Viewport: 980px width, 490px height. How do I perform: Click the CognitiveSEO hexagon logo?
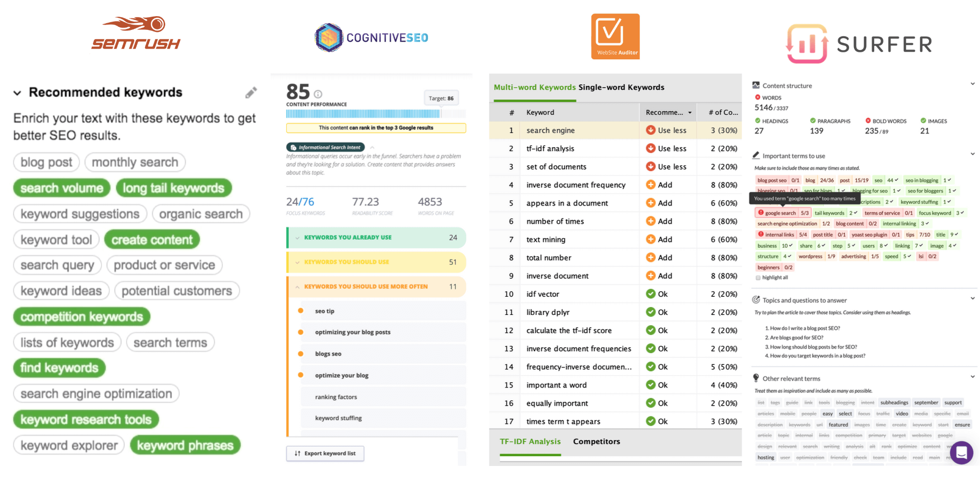coord(329,38)
